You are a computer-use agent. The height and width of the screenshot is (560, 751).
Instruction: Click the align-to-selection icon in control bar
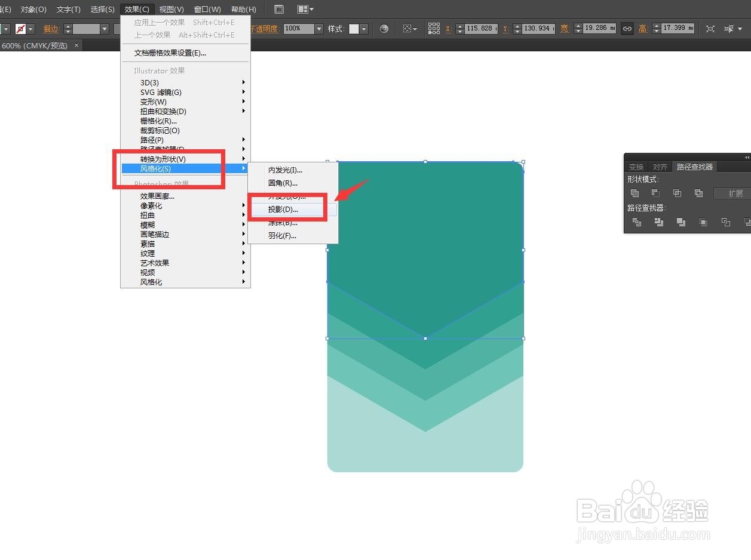pyautogui.click(x=407, y=29)
